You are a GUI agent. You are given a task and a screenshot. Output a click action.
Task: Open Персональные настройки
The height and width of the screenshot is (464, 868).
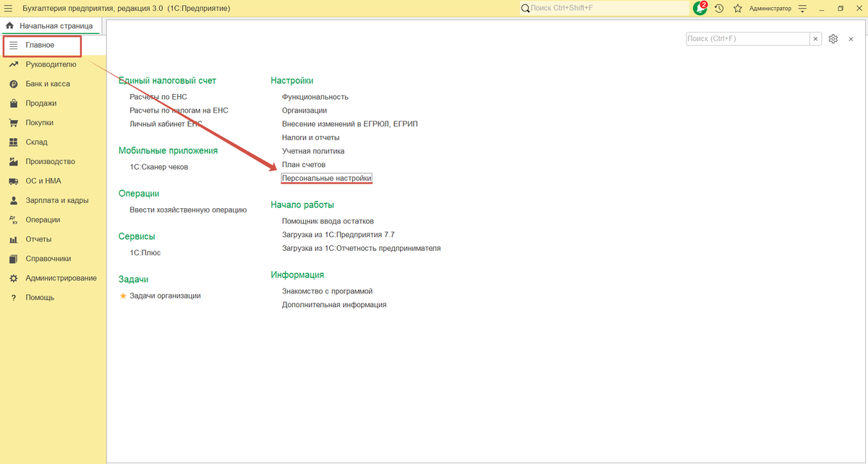click(327, 178)
